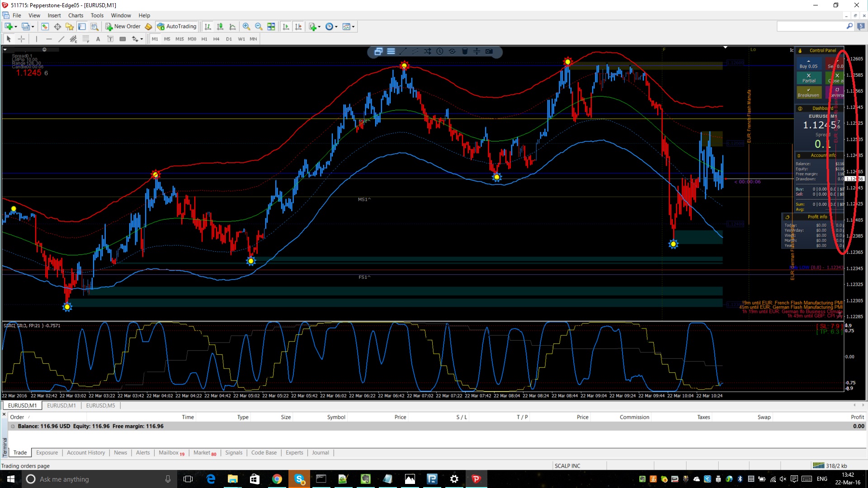The image size is (868, 488).
Task: Open a New Order window
Action: (x=123, y=27)
